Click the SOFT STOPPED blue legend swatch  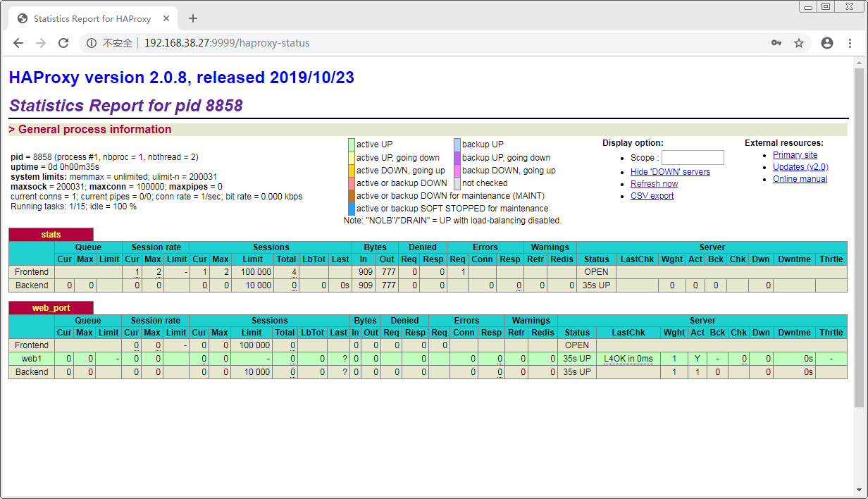coord(352,209)
